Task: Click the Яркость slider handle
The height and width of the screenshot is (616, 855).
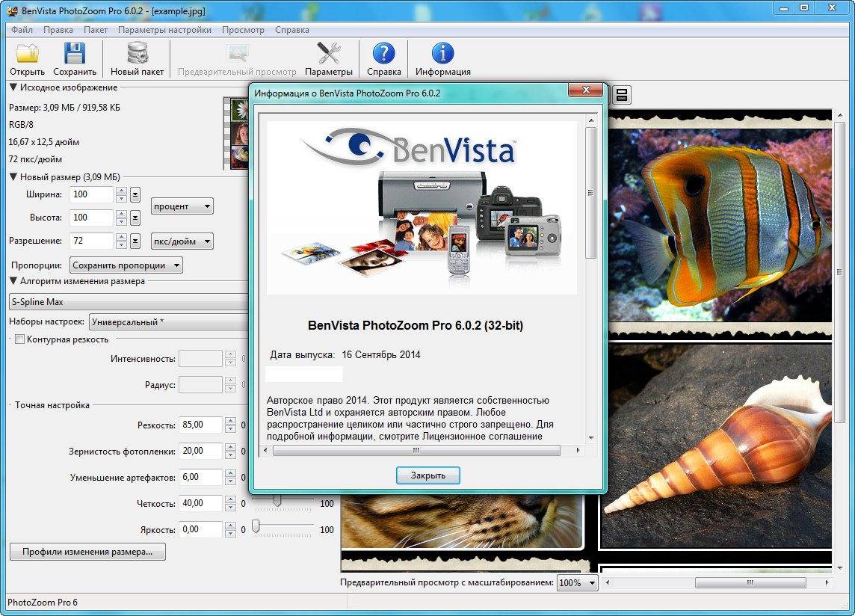Action: coord(256,526)
